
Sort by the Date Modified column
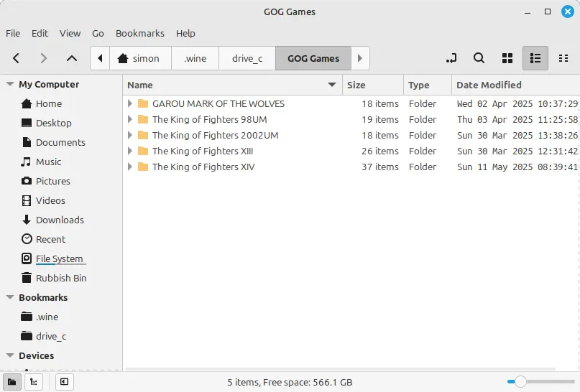pos(515,85)
